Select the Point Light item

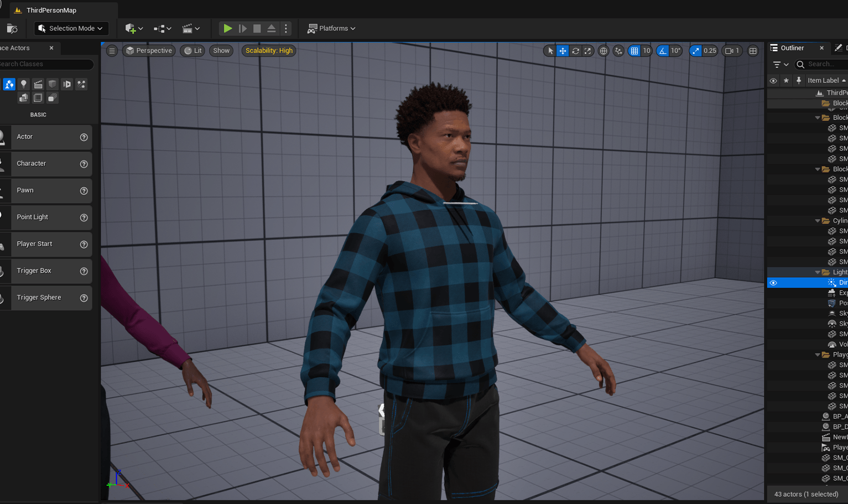46,217
